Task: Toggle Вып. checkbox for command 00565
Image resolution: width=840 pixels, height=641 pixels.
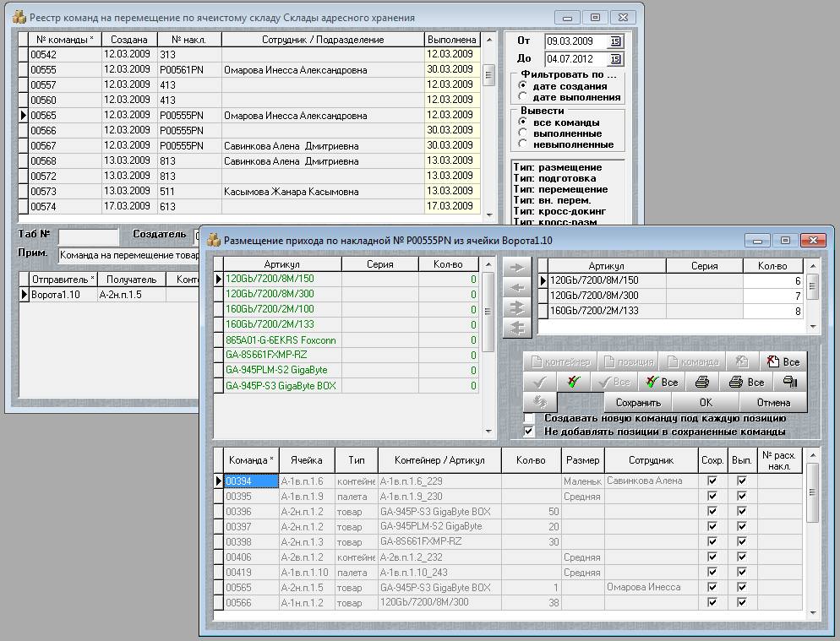Action: click(x=742, y=588)
